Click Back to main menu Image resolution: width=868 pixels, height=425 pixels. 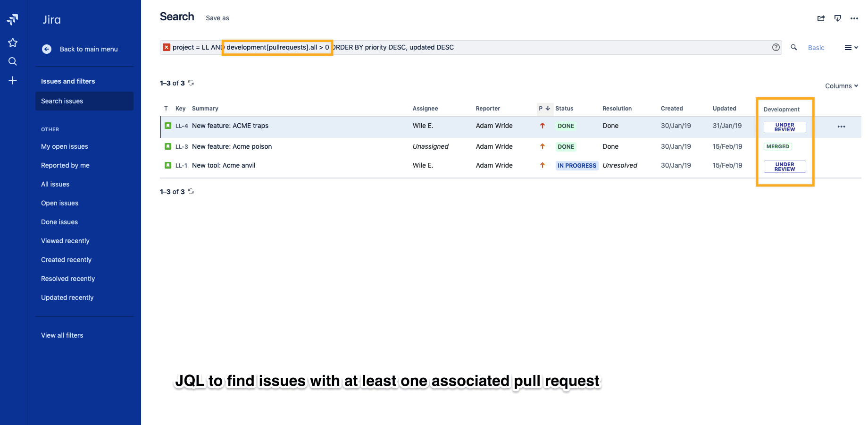[89, 49]
